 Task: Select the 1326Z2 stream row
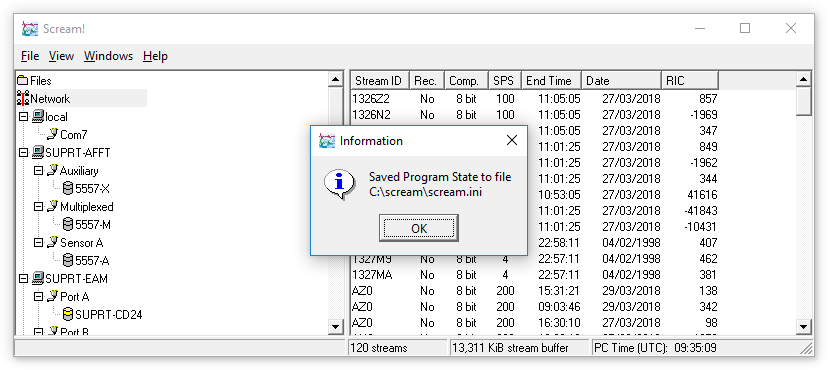[534, 98]
